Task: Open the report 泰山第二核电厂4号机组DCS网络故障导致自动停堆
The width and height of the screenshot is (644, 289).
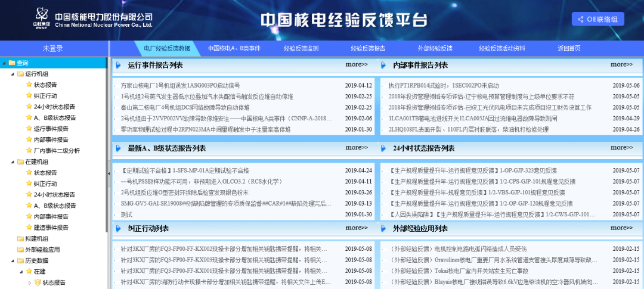Action: pyautogui.click(x=185, y=107)
